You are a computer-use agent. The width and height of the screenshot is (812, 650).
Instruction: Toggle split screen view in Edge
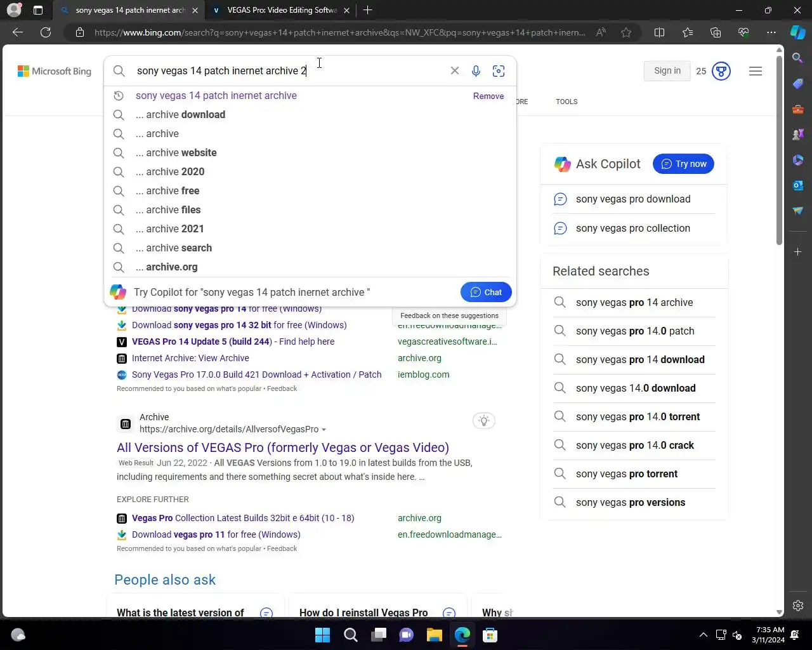(x=659, y=32)
